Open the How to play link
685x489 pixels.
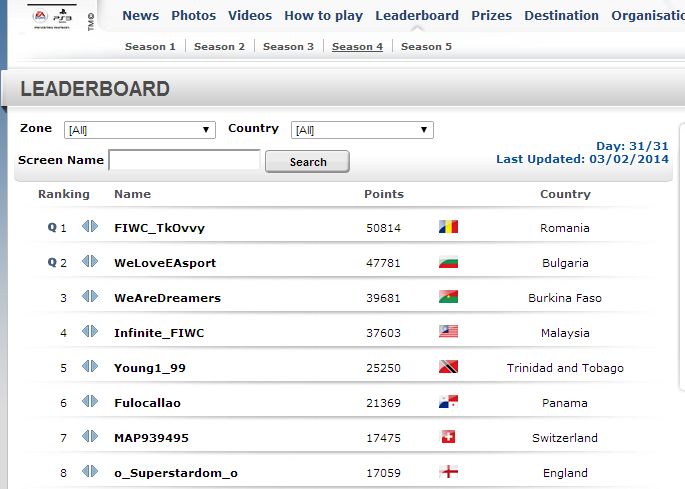325,15
